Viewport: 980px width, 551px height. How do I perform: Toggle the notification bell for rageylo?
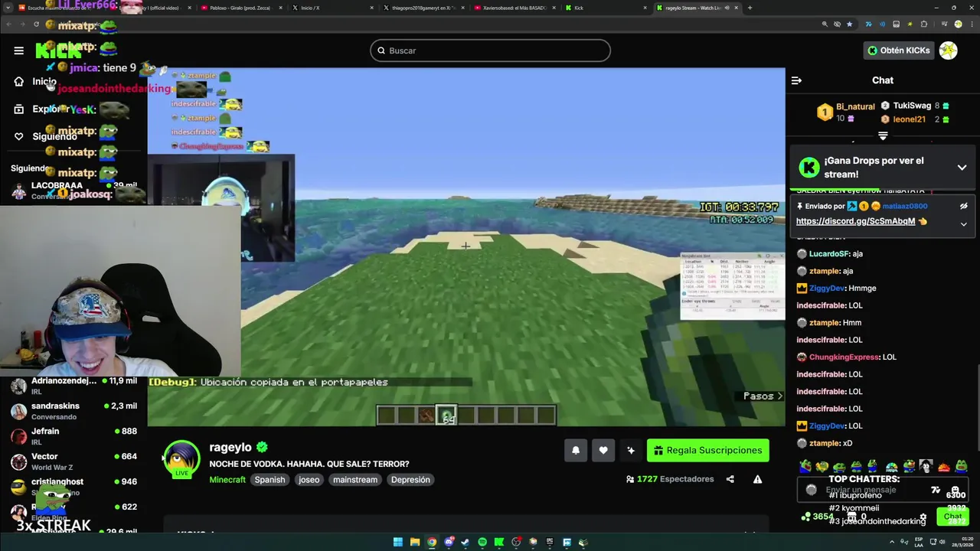[x=576, y=451]
